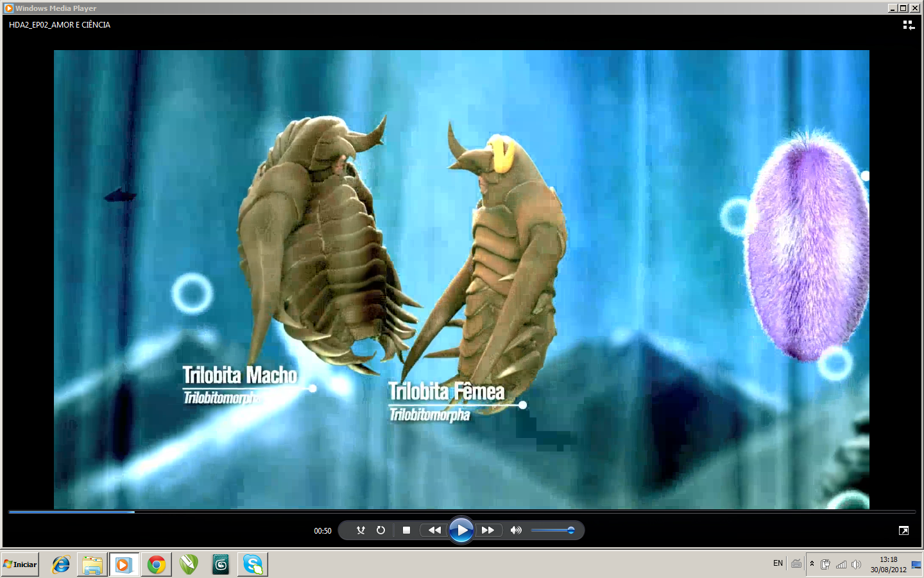
Task: Open the Iniciar start menu
Action: [x=21, y=565]
